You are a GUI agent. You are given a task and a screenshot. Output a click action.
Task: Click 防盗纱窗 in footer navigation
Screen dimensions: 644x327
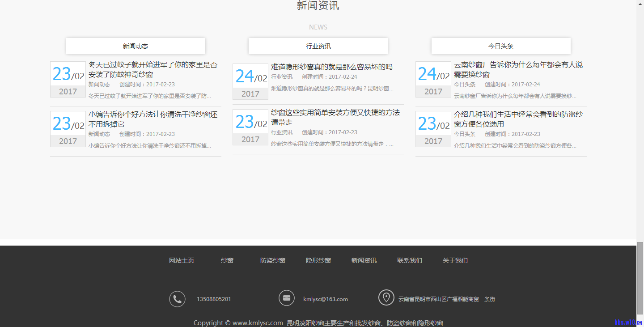273,260
